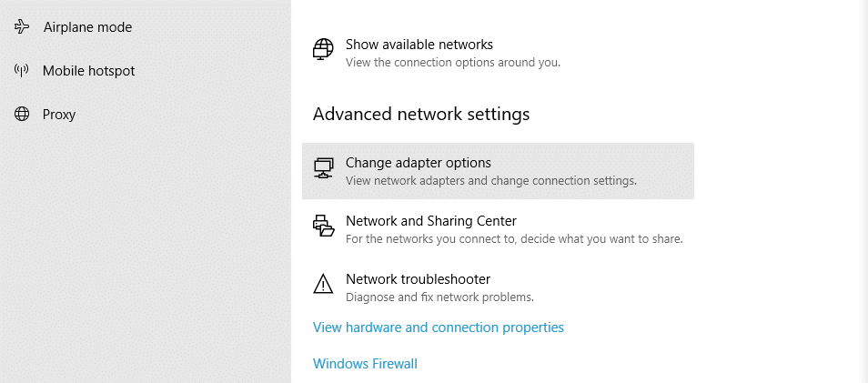
Task: Open Show available networks
Action: (x=419, y=45)
